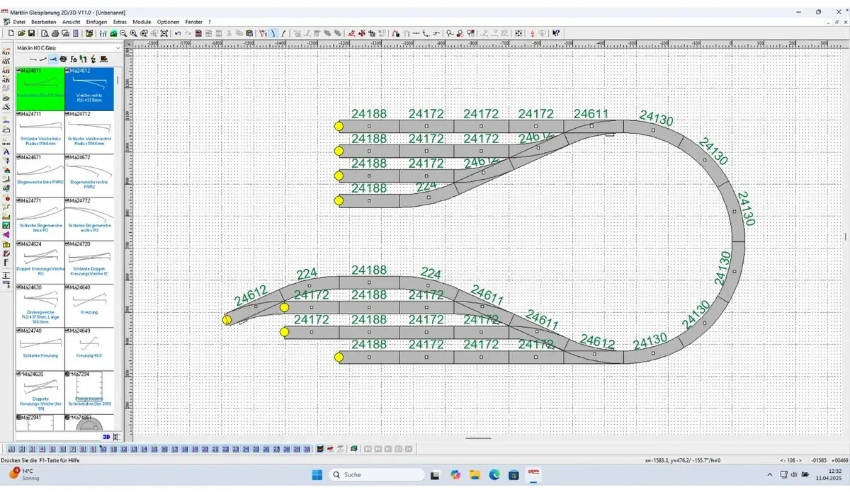This screenshot has width=850, height=504.
Task: Open context help arrow-question icon
Action: tap(556, 33)
